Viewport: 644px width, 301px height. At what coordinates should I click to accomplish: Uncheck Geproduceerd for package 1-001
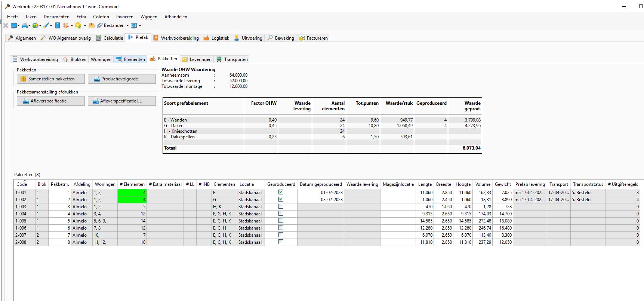[x=281, y=192]
